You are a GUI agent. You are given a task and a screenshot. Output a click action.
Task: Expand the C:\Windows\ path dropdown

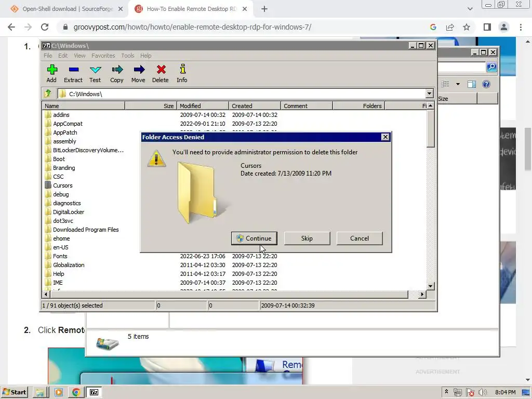click(429, 94)
